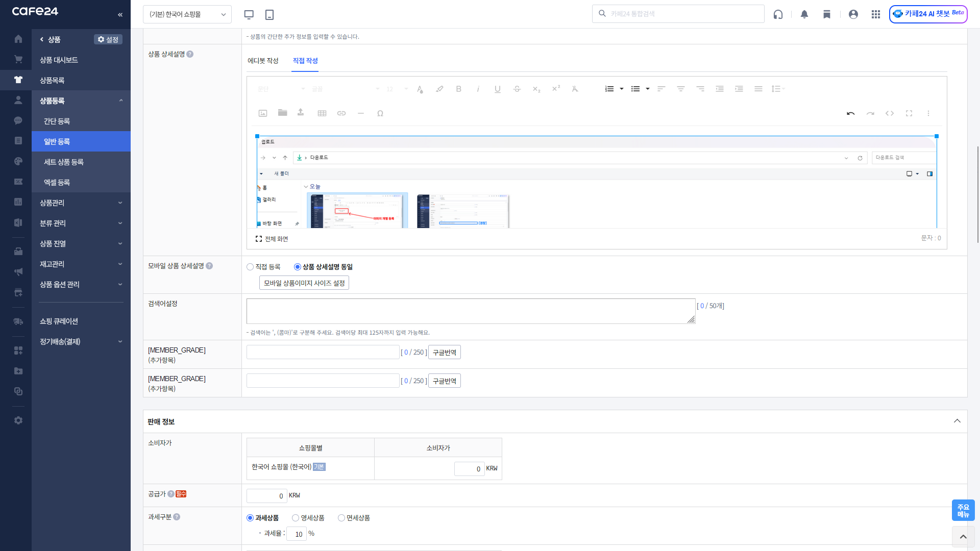This screenshot has width=980, height=551.
Task: Click the undo arrow in editor toolbar
Action: pos(850,113)
